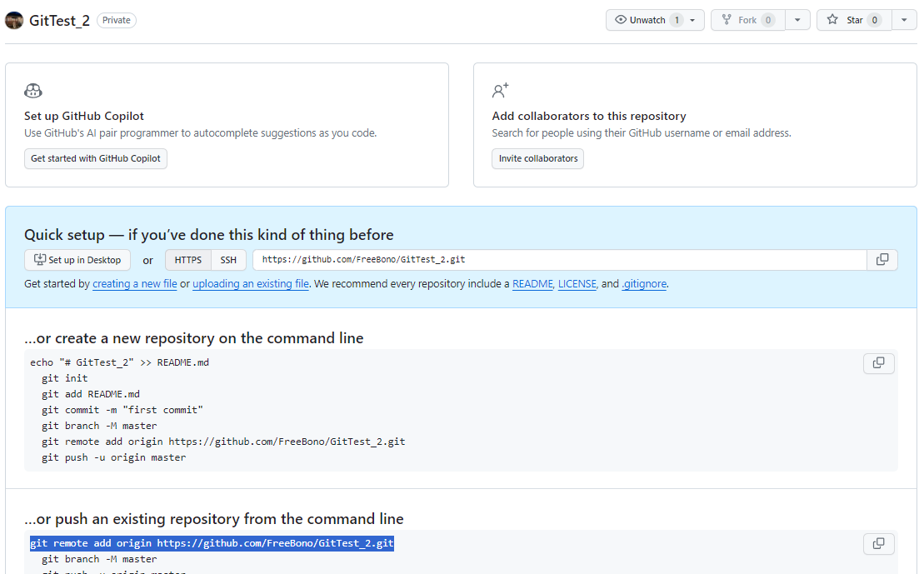Expand the Fork options dropdown

(x=797, y=20)
